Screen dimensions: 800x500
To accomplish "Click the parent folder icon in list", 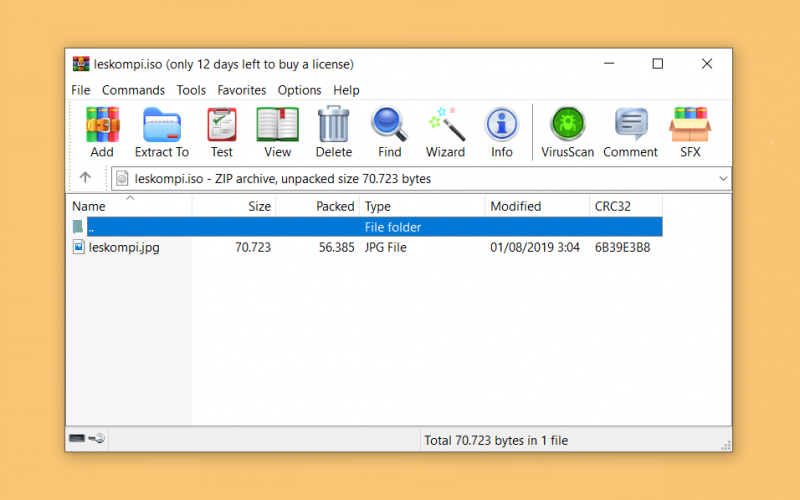I will point(78,227).
